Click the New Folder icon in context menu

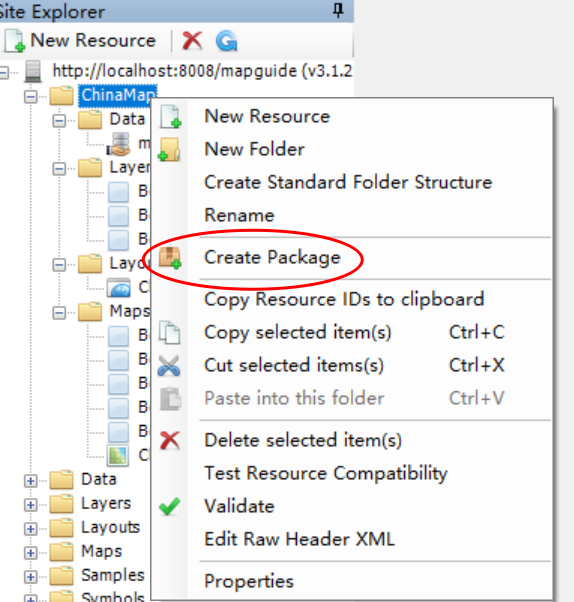(x=169, y=149)
